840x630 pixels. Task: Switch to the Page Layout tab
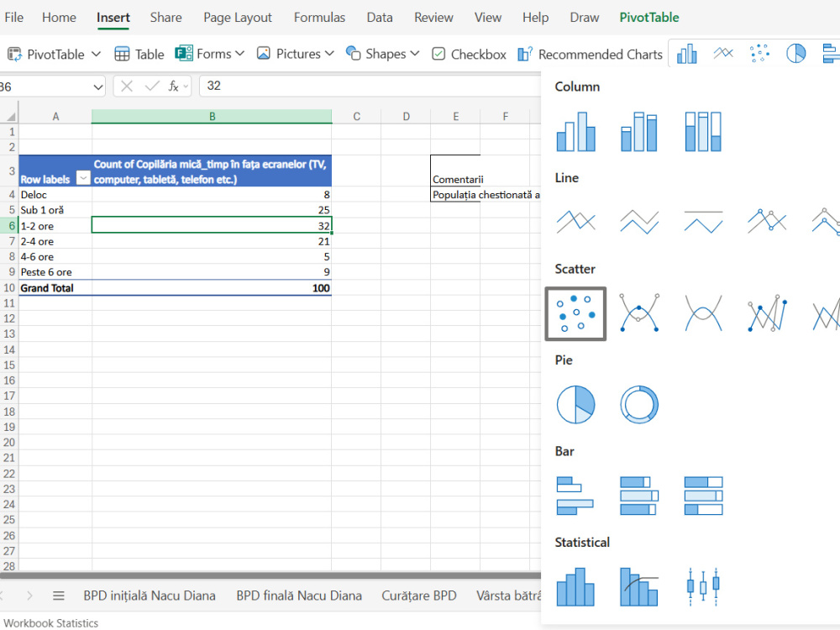(x=238, y=17)
